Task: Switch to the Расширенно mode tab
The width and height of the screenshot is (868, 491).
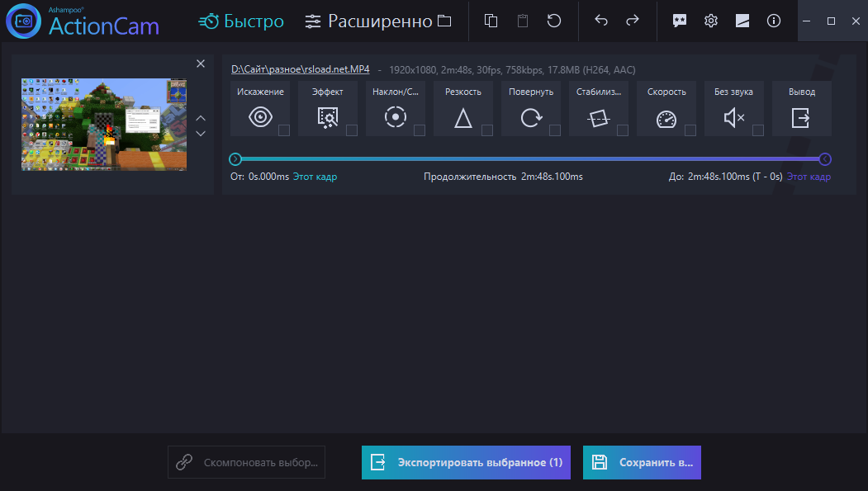Action: [x=368, y=21]
